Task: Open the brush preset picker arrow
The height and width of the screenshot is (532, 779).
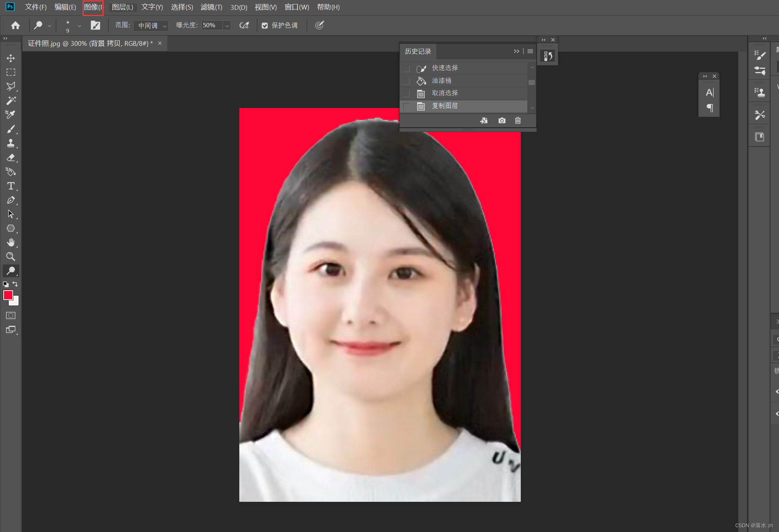Action: [x=79, y=25]
